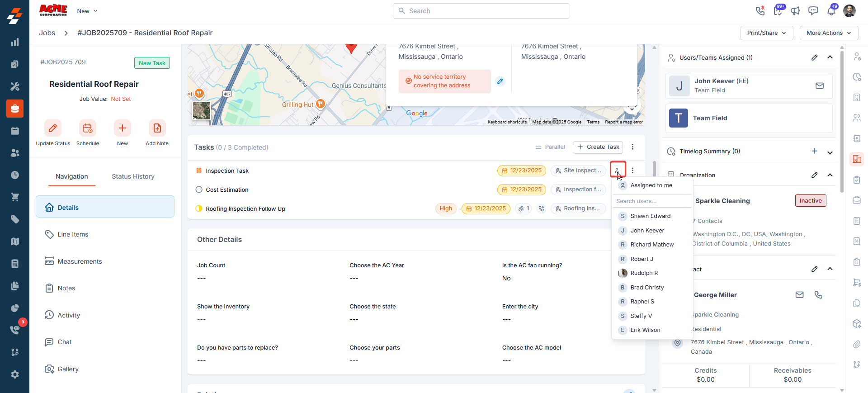Viewport: 868px width, 393px height.
Task: Edit Organization pencil icon
Action: point(814,175)
